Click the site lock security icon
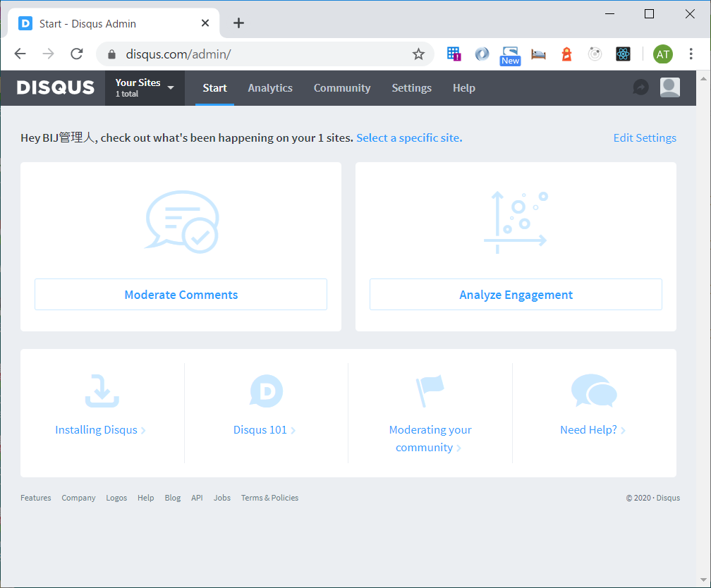711x588 pixels. (111, 54)
